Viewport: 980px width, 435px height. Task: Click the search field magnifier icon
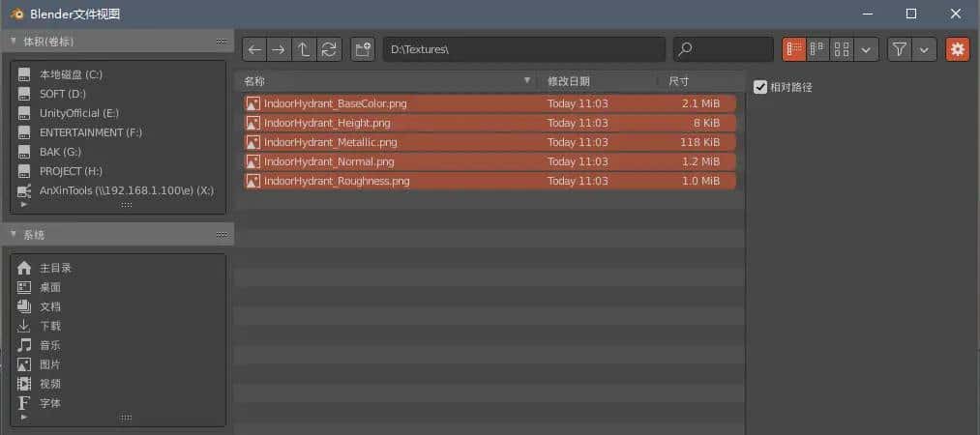pos(685,50)
